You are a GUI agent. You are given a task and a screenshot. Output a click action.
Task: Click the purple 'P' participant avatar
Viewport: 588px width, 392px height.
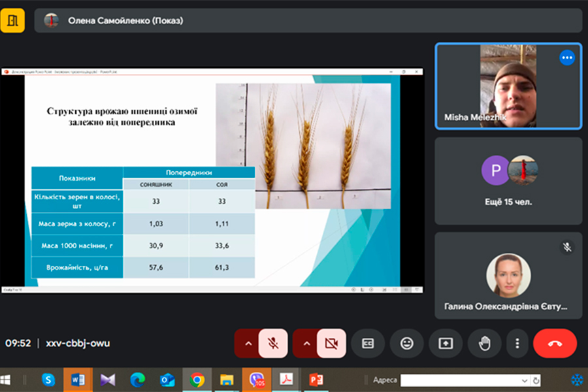click(x=496, y=171)
